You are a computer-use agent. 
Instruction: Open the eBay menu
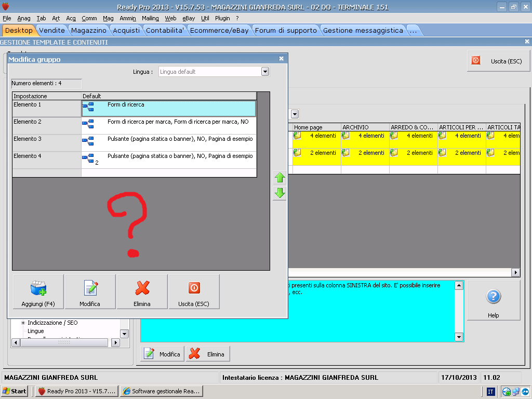click(189, 18)
